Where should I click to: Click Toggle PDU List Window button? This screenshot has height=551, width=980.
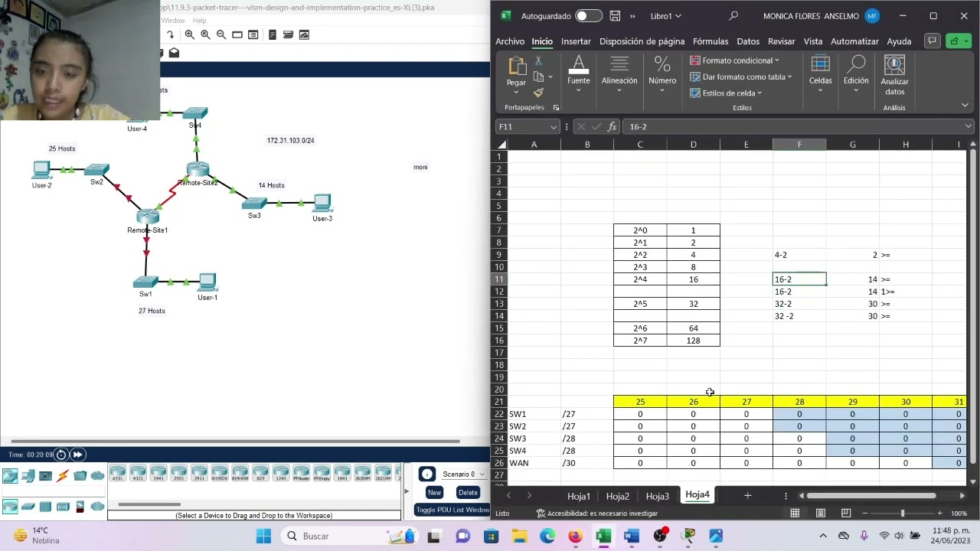[452, 510]
